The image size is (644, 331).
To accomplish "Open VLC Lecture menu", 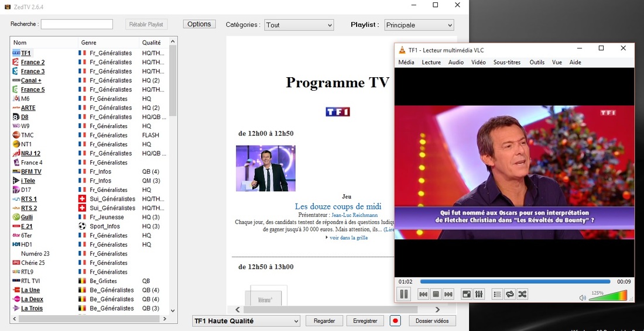I will click(x=431, y=63).
